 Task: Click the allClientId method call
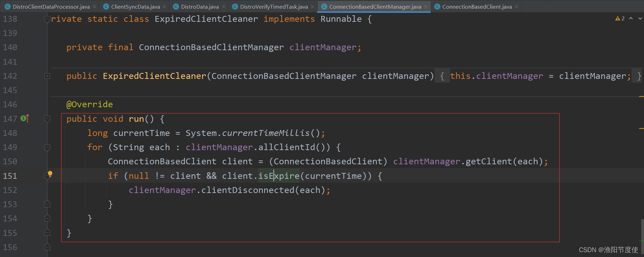tap(287, 147)
